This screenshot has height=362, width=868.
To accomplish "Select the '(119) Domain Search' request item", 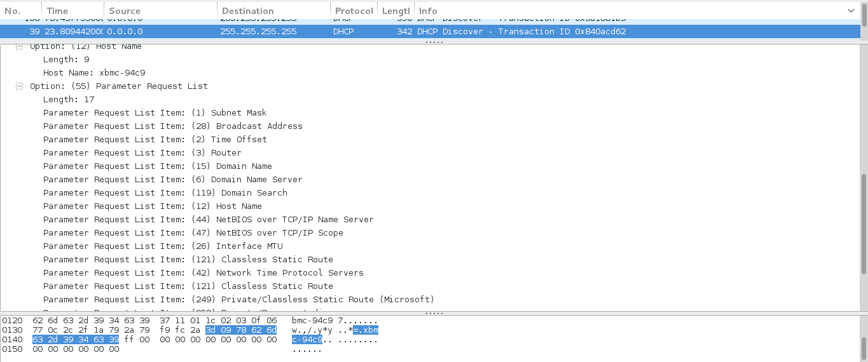I will (x=165, y=193).
